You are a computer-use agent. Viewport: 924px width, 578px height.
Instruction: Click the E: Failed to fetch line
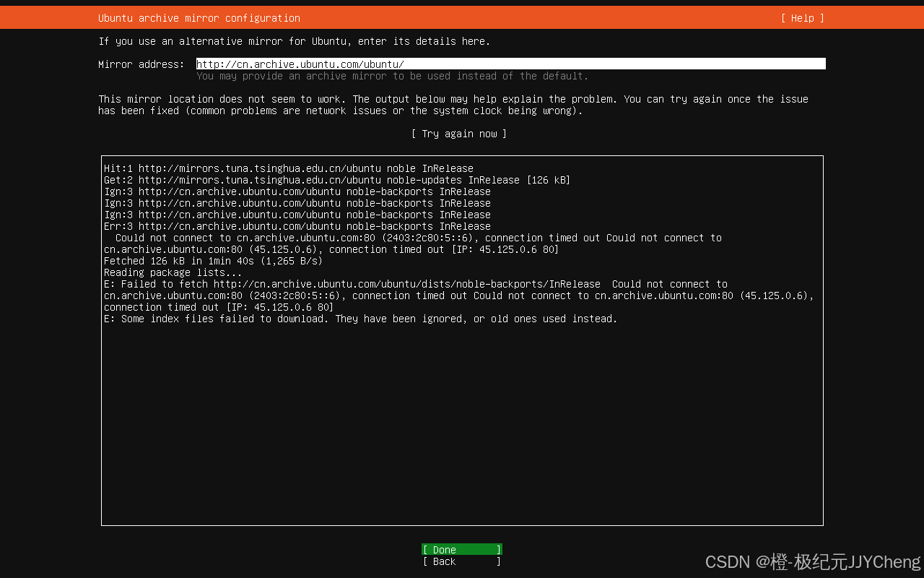[x=459, y=296]
